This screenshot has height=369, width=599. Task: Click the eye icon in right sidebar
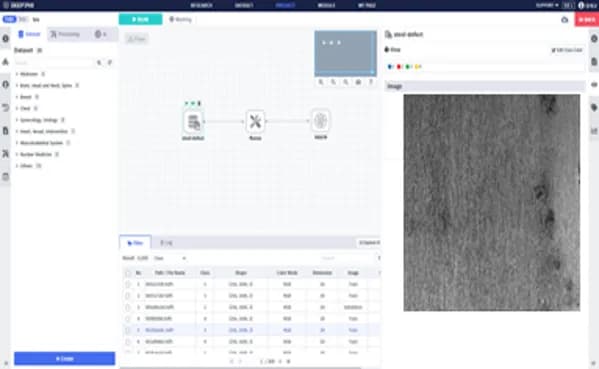(594, 84)
